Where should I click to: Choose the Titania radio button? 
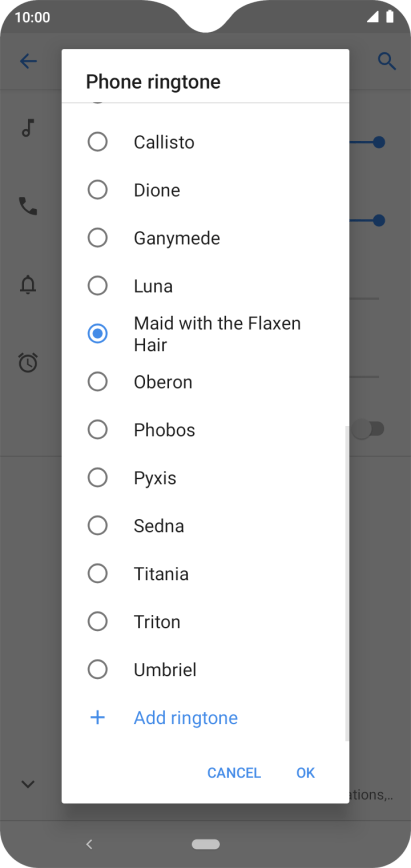pos(97,574)
